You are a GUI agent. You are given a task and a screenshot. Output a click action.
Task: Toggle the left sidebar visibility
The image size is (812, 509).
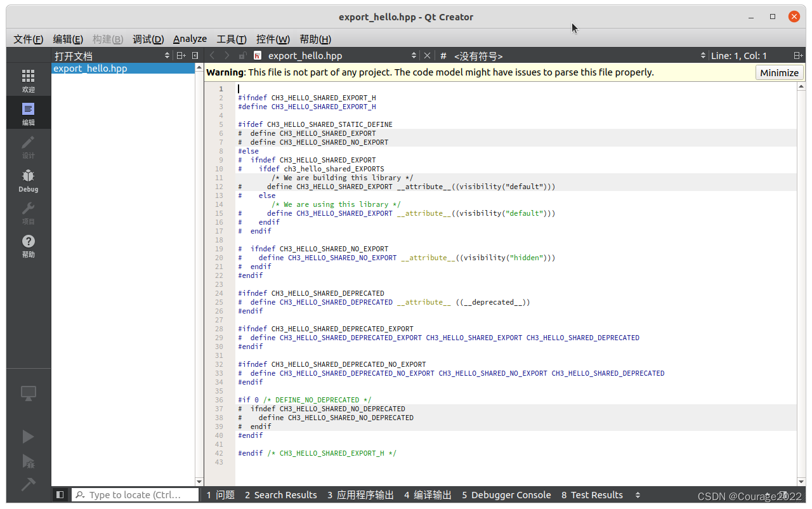(x=60, y=495)
